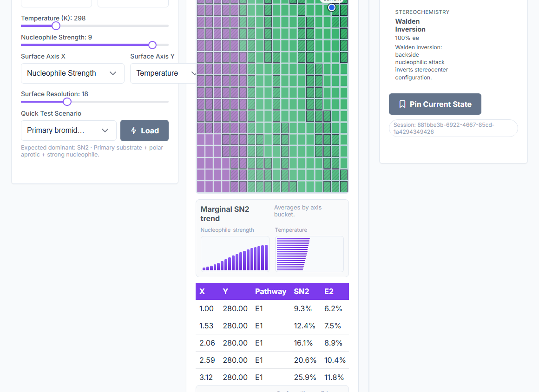Click the 100% ee value

407,38
